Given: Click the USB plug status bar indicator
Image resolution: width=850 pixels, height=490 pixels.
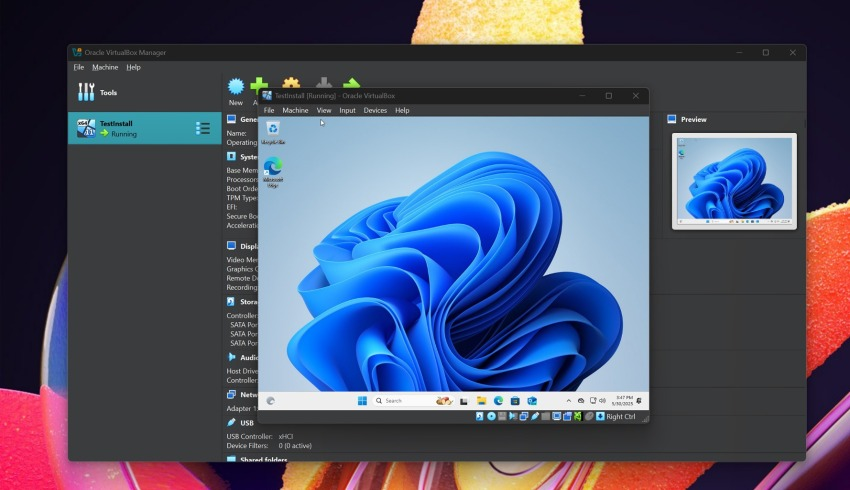Looking at the screenshot, I should tap(535, 416).
